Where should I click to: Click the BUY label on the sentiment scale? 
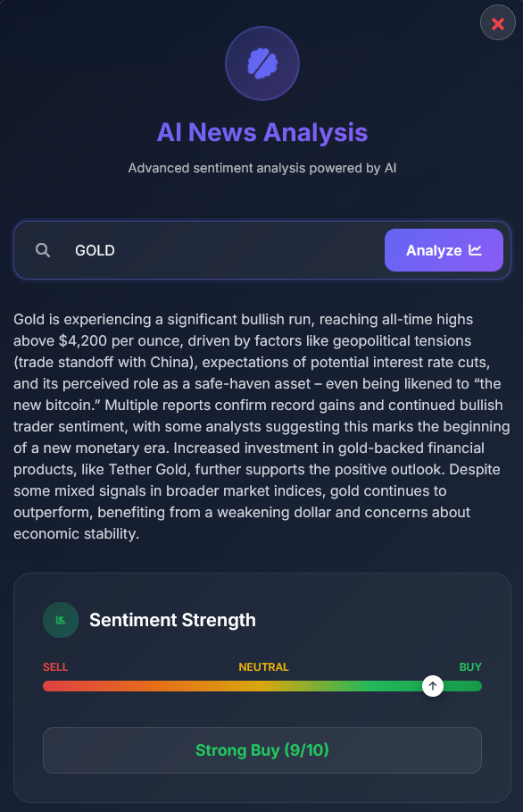pos(470,666)
